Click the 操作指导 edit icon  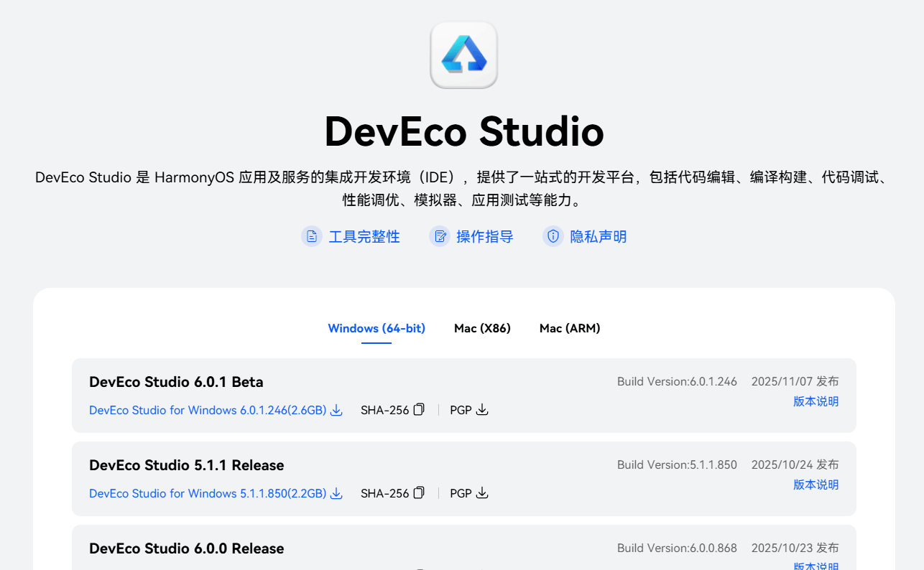(440, 236)
